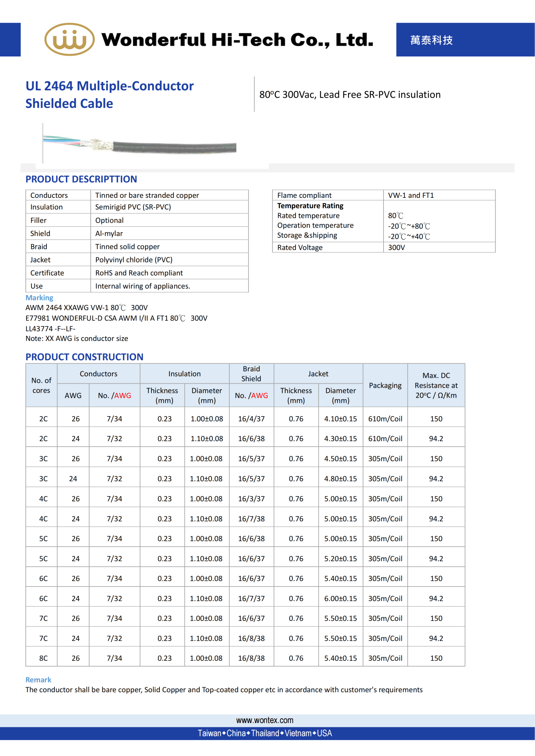Click the Rated Voltage 300V value

[397, 247]
